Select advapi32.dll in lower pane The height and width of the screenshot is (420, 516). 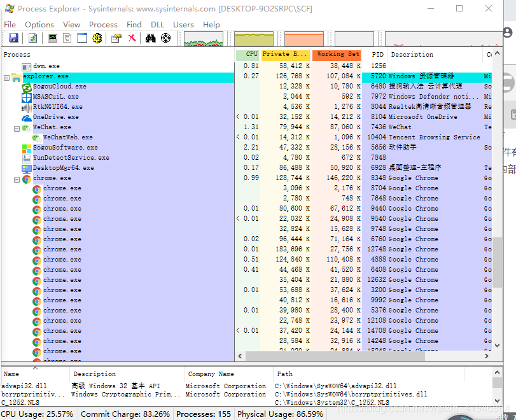pyautogui.click(x=24, y=386)
